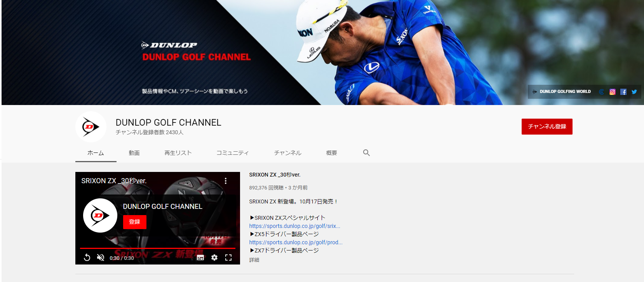Replay the video with the replay icon
This screenshot has height=282, width=644.
coord(87,257)
